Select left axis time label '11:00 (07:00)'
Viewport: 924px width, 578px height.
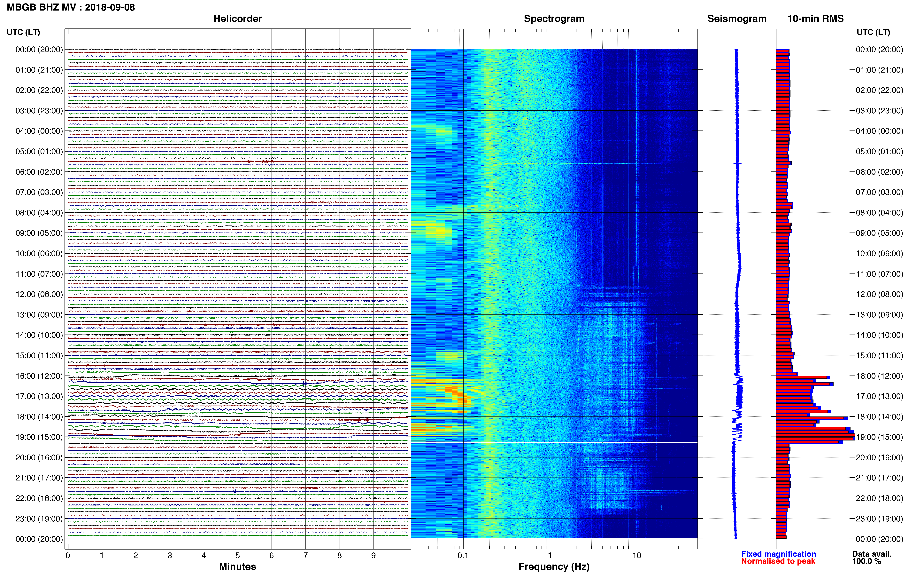coord(39,274)
